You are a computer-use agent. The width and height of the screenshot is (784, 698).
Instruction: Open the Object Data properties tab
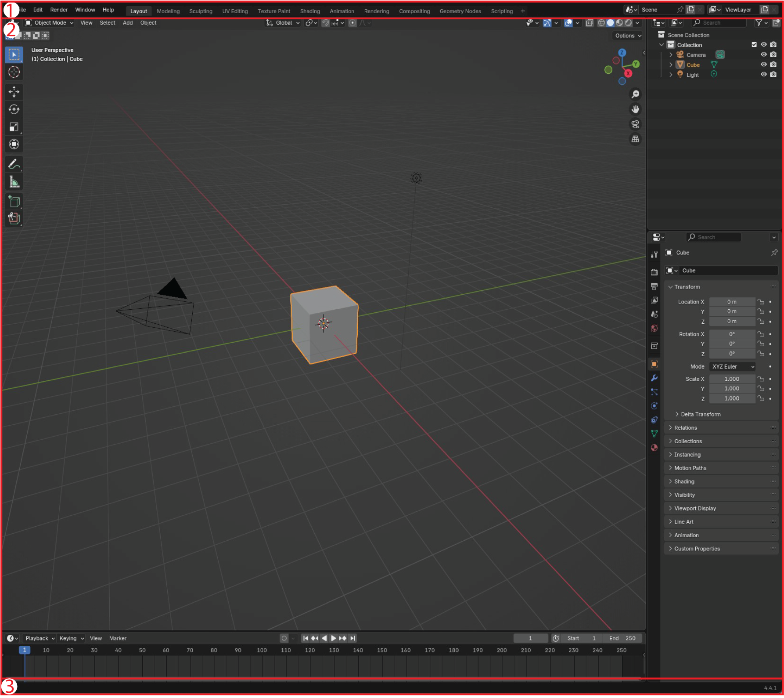pyautogui.click(x=654, y=434)
